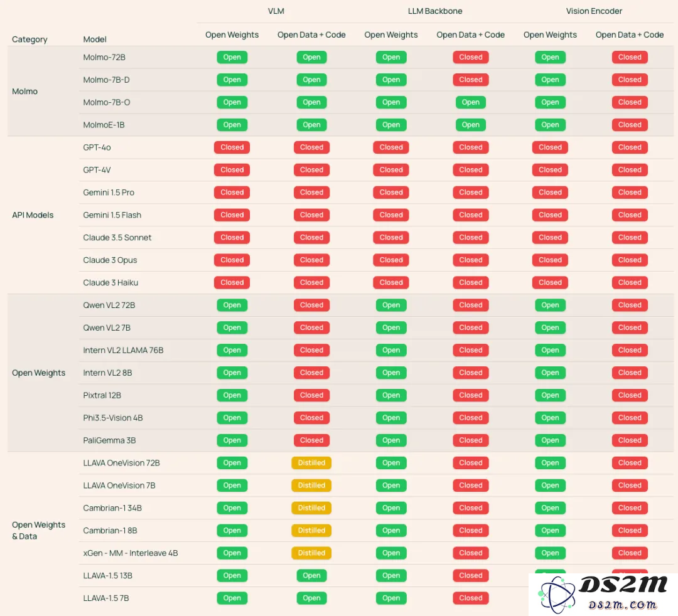Click Gemini 1.5 Pro's LLM Backbone weights 'Closed' badge
Image resolution: width=678 pixels, height=616 pixels.
coord(391,192)
